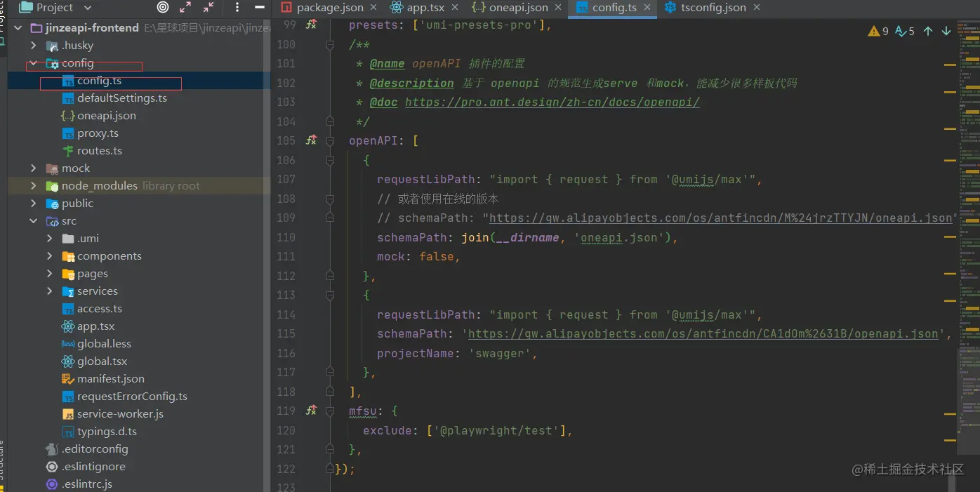Select app.tsx in the project tree
This screenshot has width=980, height=492.
95,326
